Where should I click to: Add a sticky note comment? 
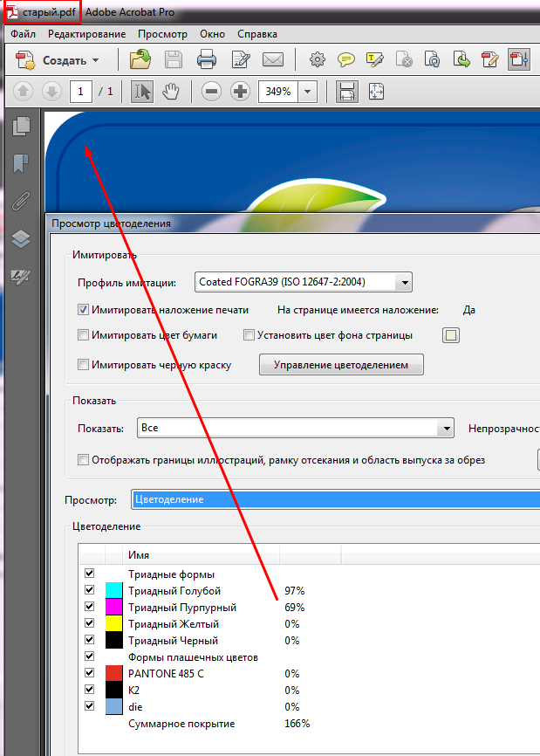point(345,60)
